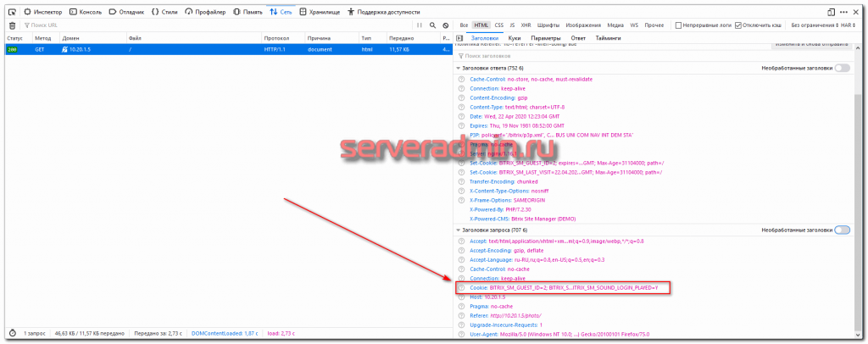Start performance analysis stopwatch icon

coord(12,332)
